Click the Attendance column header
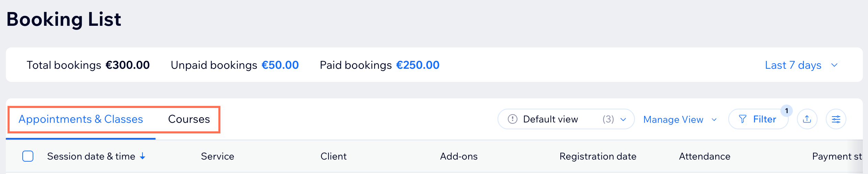The width and height of the screenshot is (868, 174). [x=705, y=156]
